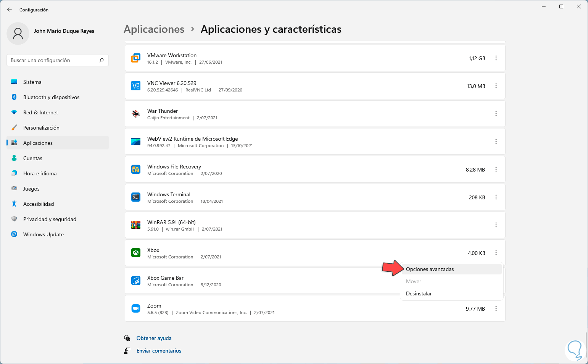This screenshot has height=364, width=588.
Task: Click the Windows Terminal app icon
Action: [136, 197]
